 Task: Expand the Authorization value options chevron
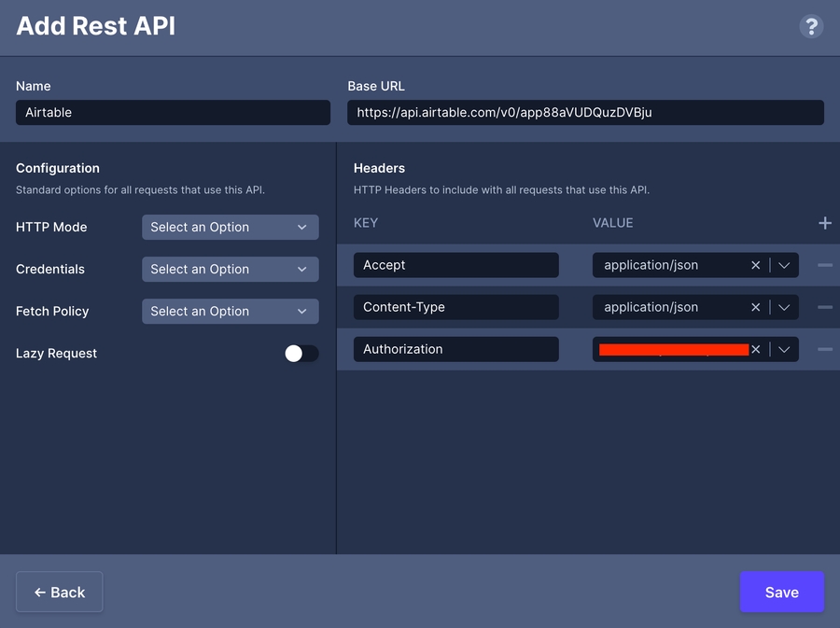click(784, 349)
